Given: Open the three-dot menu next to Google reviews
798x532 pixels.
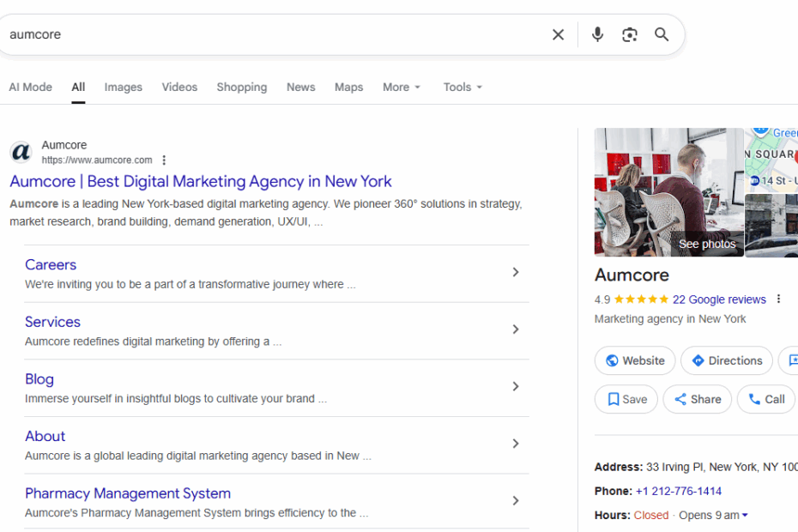Looking at the screenshot, I should click(778, 299).
